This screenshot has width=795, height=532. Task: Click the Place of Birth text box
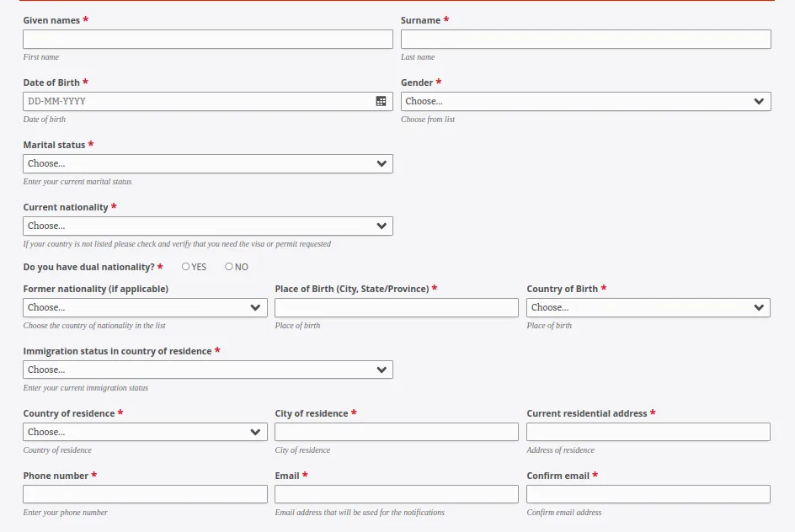coord(396,307)
